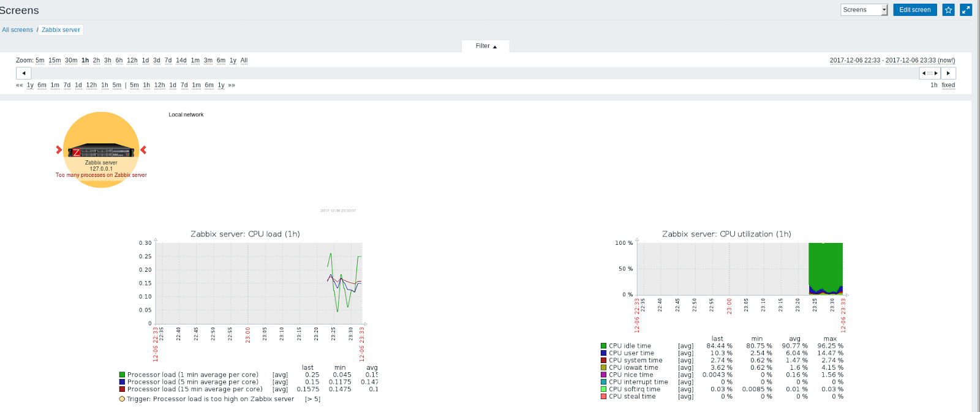Click the timeline slider handle grip
The width and height of the screenshot is (980, 412).
point(930,73)
